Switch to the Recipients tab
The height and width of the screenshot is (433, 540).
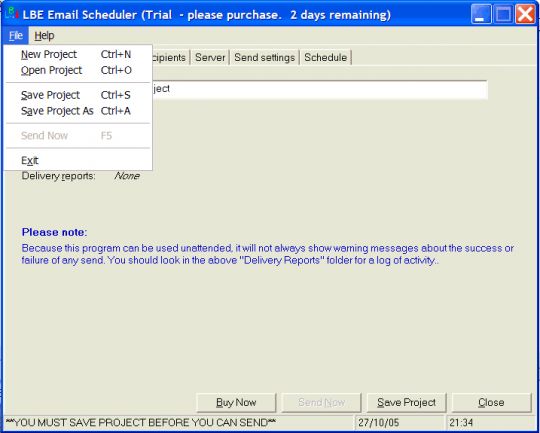tap(170, 58)
